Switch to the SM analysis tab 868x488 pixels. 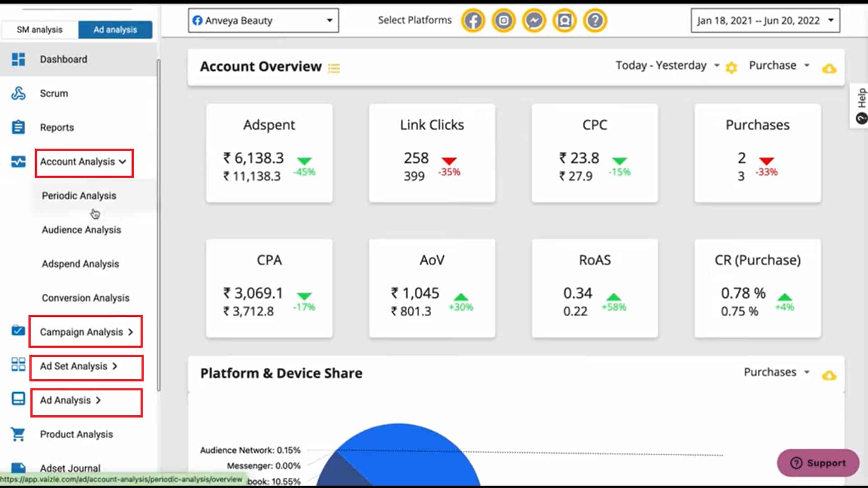click(40, 29)
